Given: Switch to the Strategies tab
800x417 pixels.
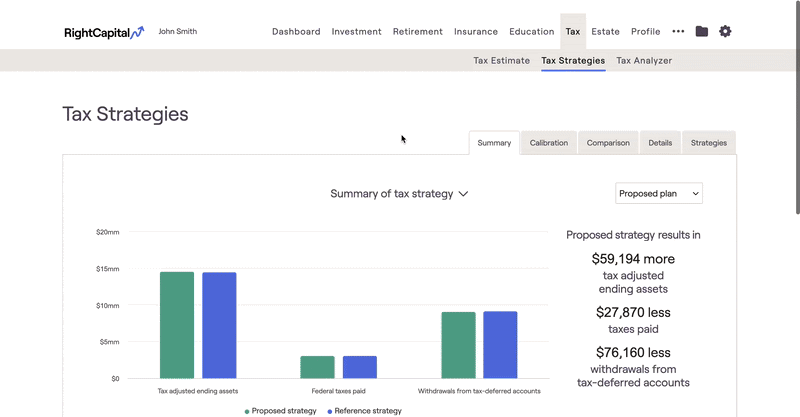Looking at the screenshot, I should pos(709,143).
